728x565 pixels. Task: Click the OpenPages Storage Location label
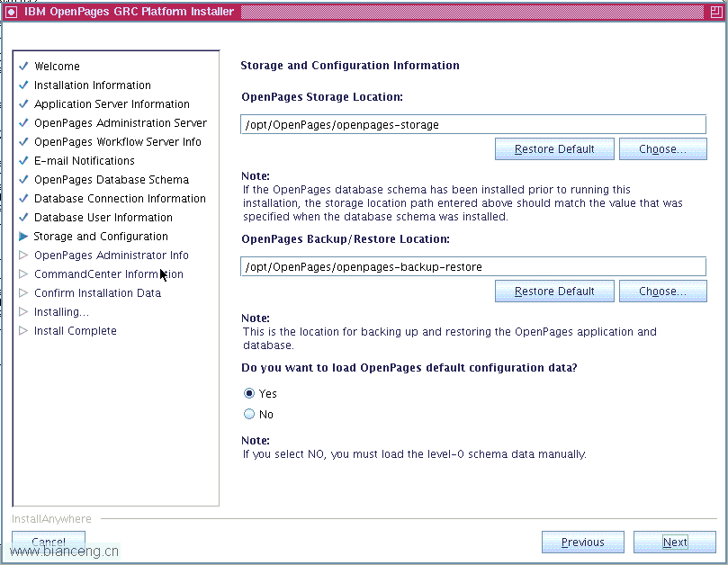point(322,97)
